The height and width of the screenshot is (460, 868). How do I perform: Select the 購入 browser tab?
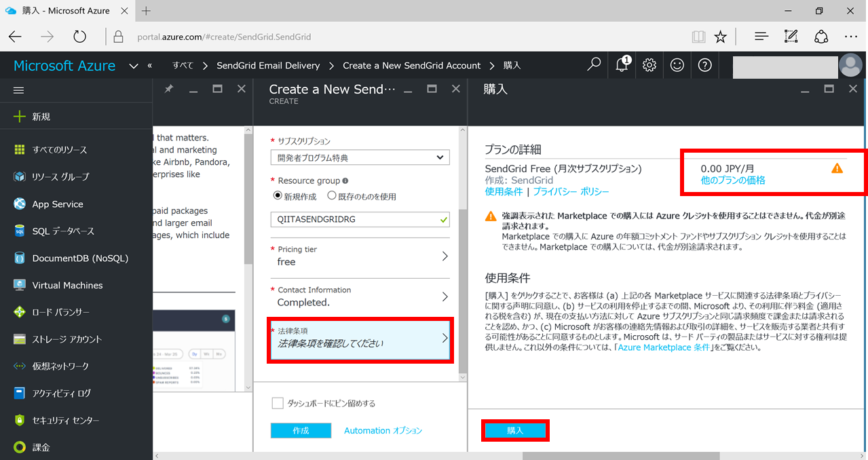point(67,11)
